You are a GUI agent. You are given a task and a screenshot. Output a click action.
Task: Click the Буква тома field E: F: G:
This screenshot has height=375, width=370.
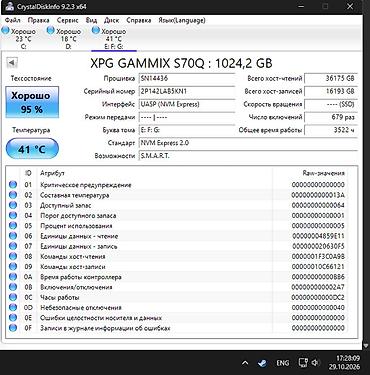tap(187, 130)
